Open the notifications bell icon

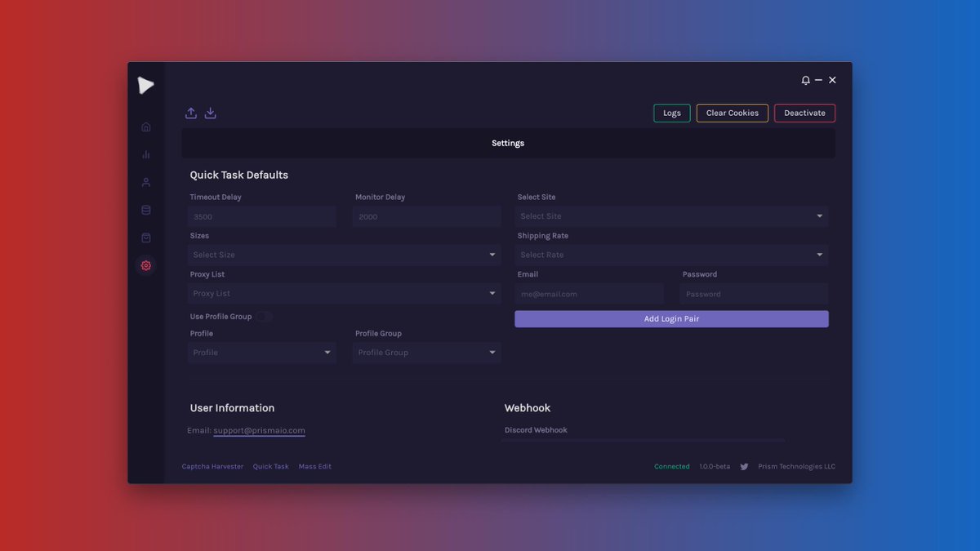click(x=805, y=80)
